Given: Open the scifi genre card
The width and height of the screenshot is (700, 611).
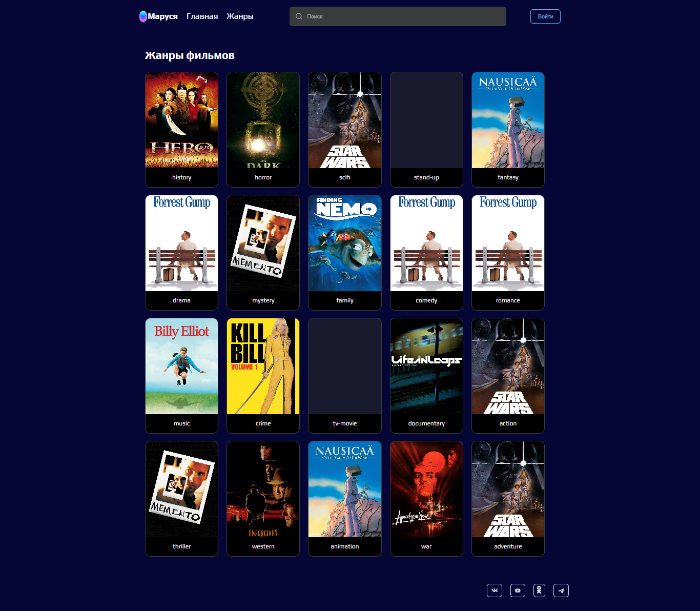Looking at the screenshot, I should tap(344, 129).
